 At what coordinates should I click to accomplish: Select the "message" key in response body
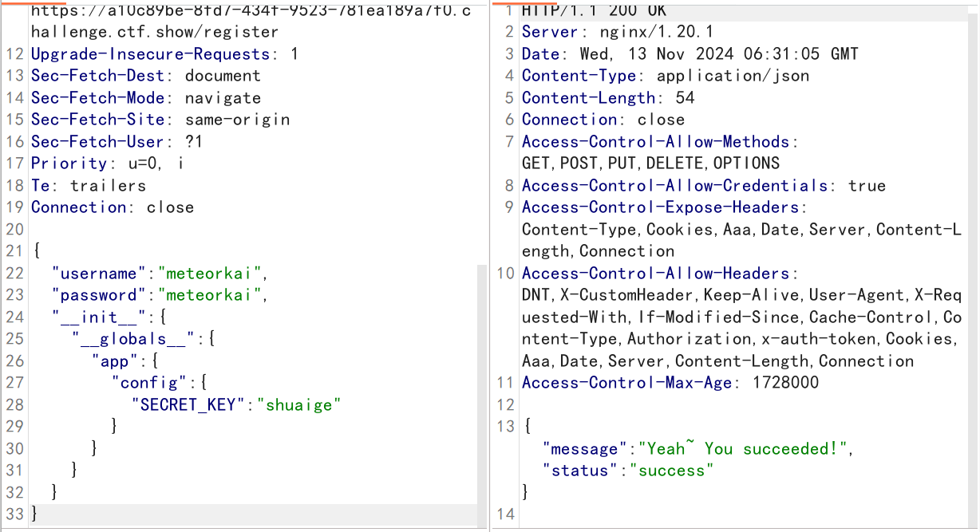[585, 449]
